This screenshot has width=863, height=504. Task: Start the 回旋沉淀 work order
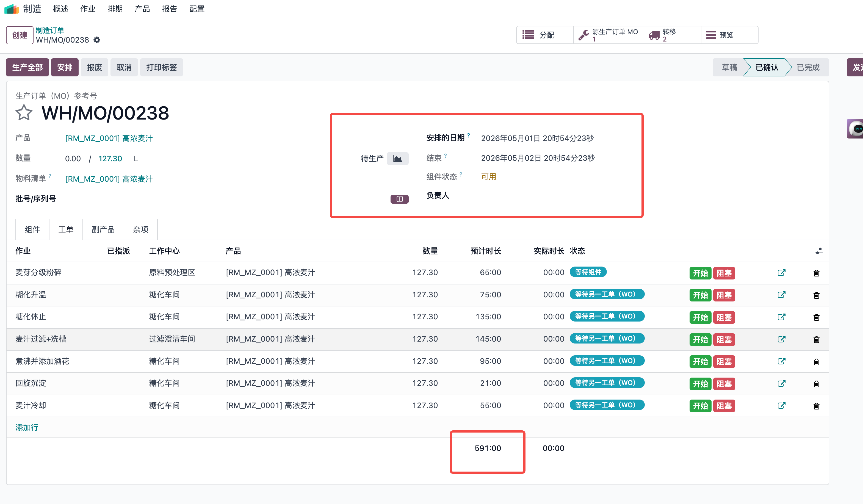(700, 384)
